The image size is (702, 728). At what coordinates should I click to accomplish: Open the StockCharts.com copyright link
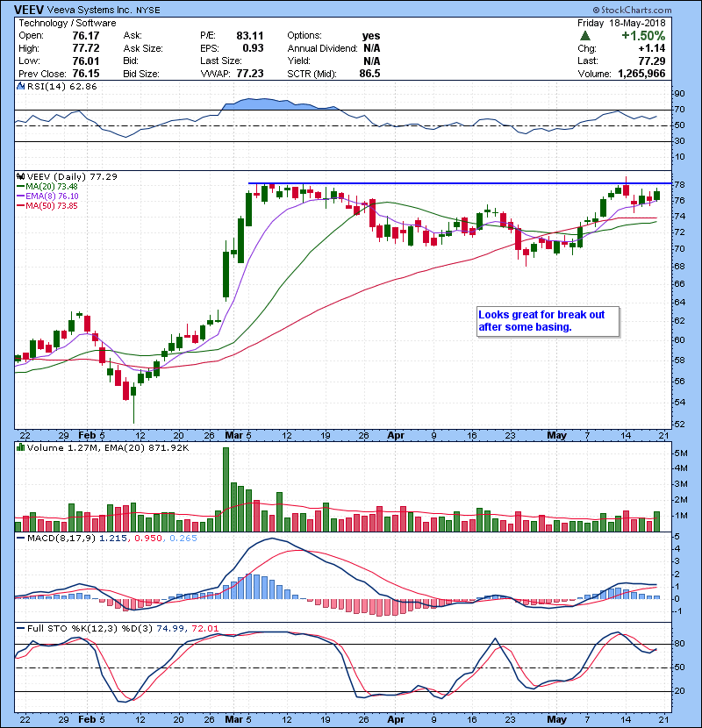(x=632, y=10)
